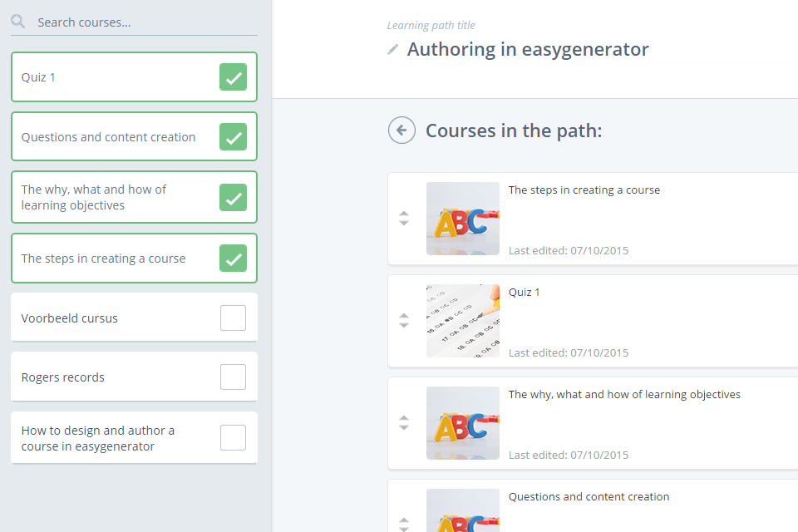The width and height of the screenshot is (798, 532).
Task: Click The steps in creating a course sidebar label
Action: pos(103,259)
